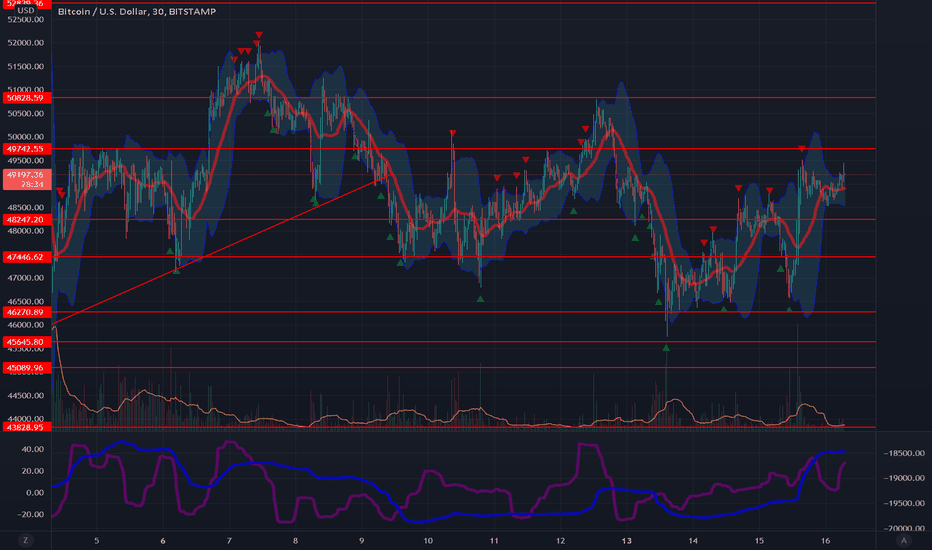Click the 46000.00 price axis value

pos(26,325)
